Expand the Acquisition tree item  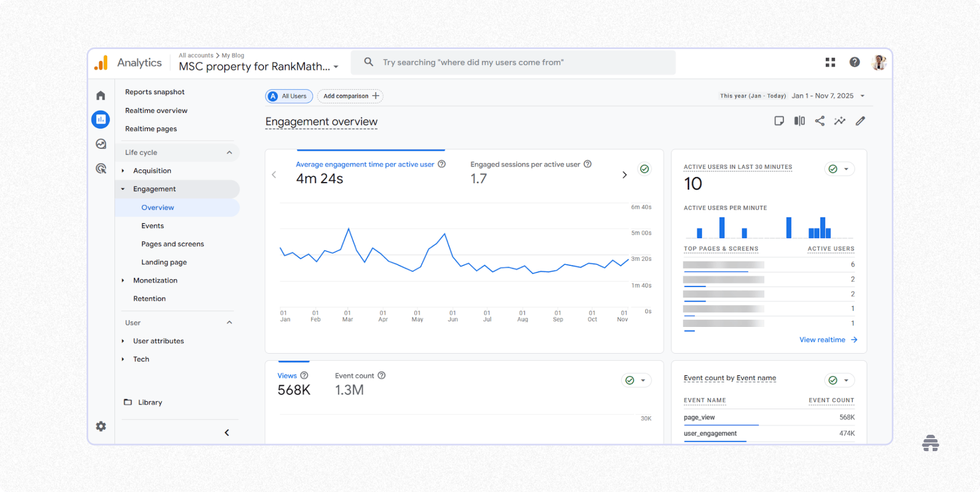123,171
